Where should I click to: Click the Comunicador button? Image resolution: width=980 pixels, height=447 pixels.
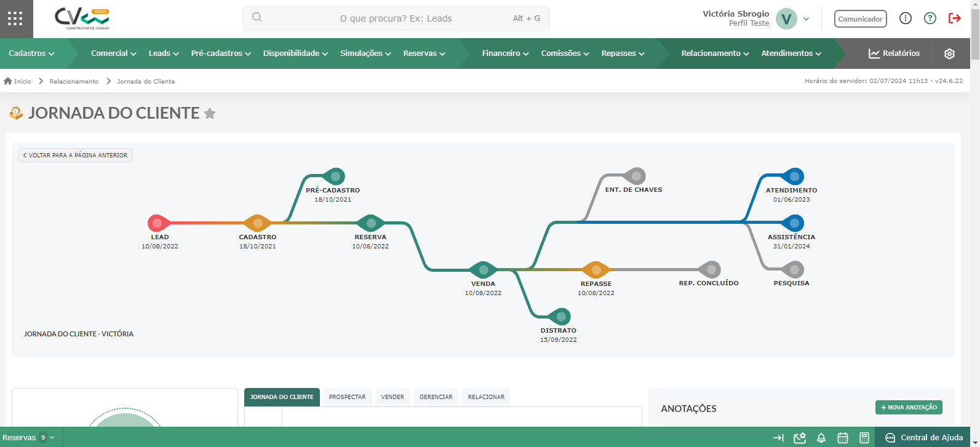860,19
